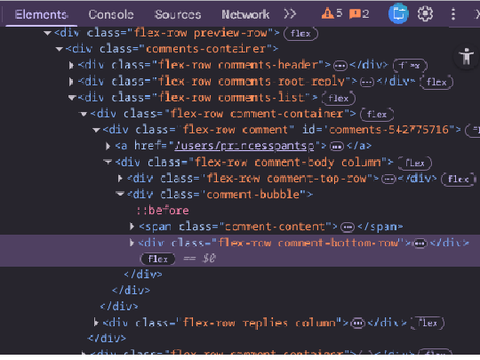Open the DevTools kebab menu
480x360 pixels.
(453, 14)
